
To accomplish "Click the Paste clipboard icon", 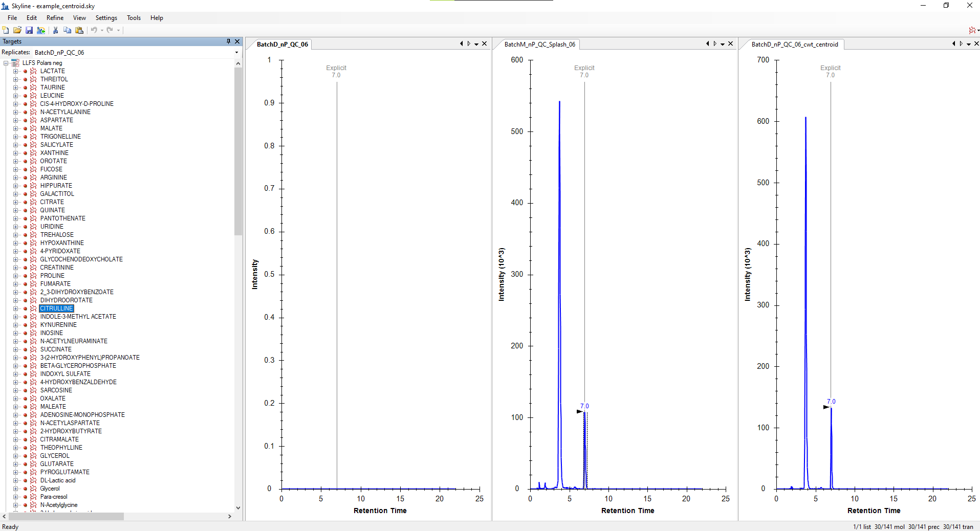I will click(x=79, y=30).
